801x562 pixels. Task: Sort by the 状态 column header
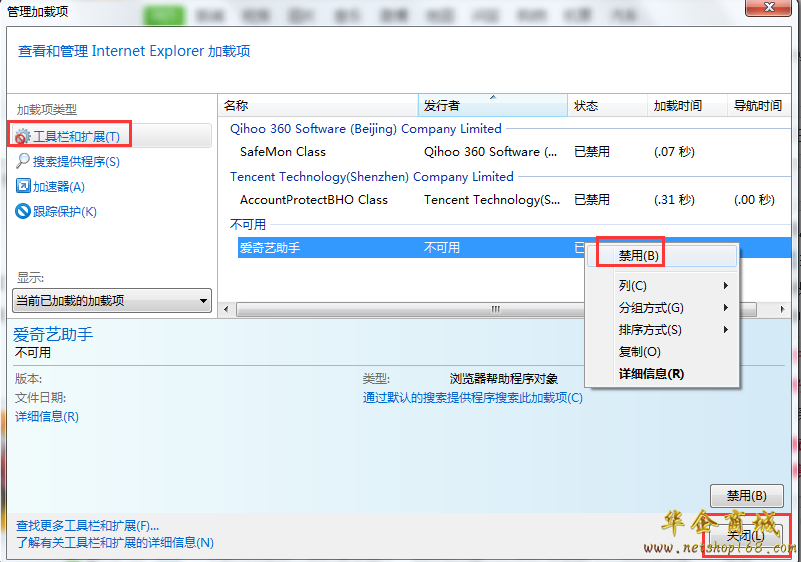607,106
